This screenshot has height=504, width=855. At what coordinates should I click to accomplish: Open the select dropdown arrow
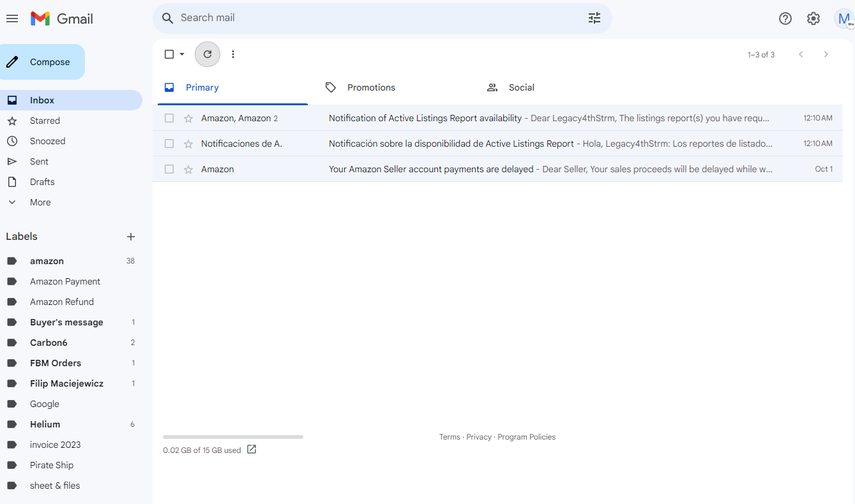(182, 54)
